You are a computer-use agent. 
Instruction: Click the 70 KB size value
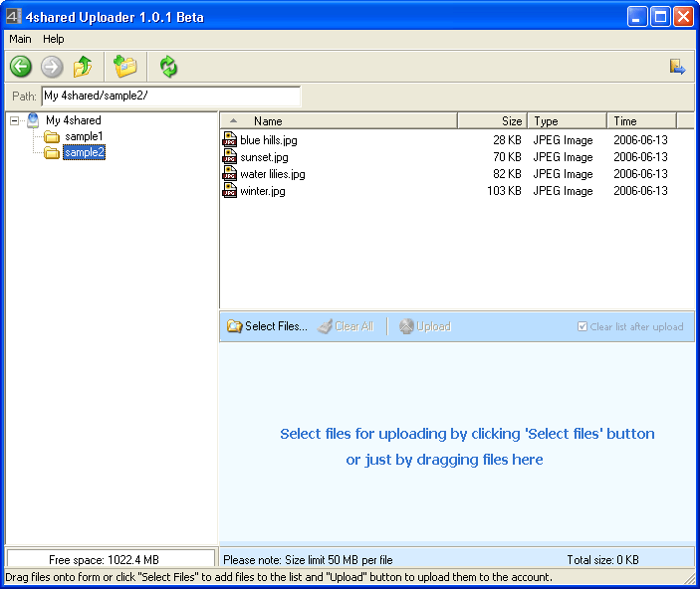507,157
